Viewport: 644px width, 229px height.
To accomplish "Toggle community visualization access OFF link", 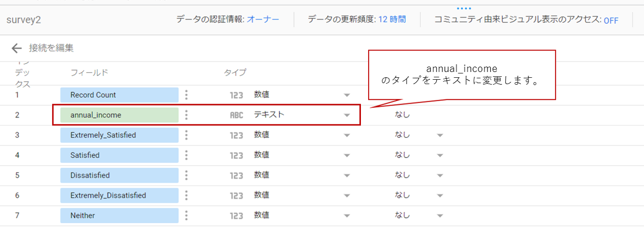I will click(x=610, y=20).
